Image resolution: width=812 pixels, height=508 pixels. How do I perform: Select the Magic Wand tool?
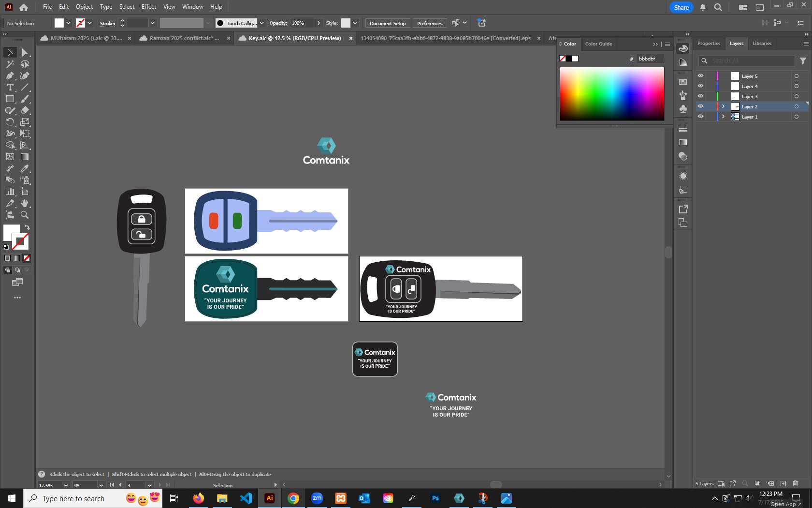(10, 64)
